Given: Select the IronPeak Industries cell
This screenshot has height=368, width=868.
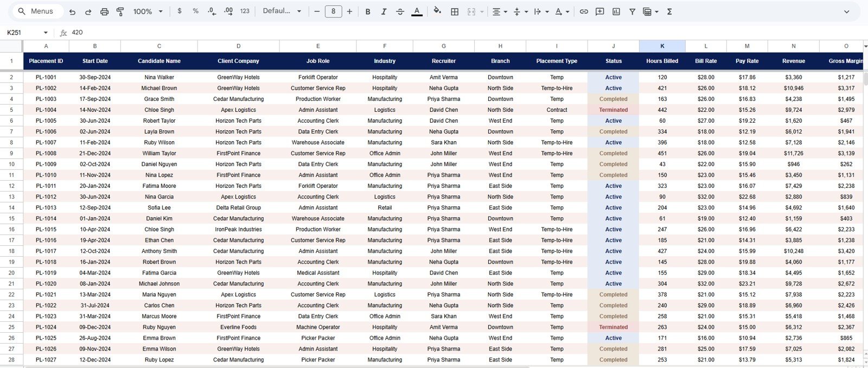Looking at the screenshot, I should tap(238, 229).
